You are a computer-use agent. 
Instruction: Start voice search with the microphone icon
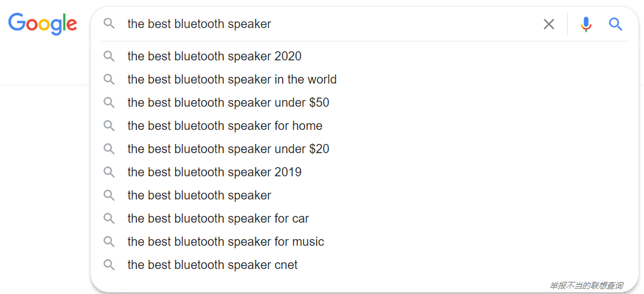click(x=586, y=24)
